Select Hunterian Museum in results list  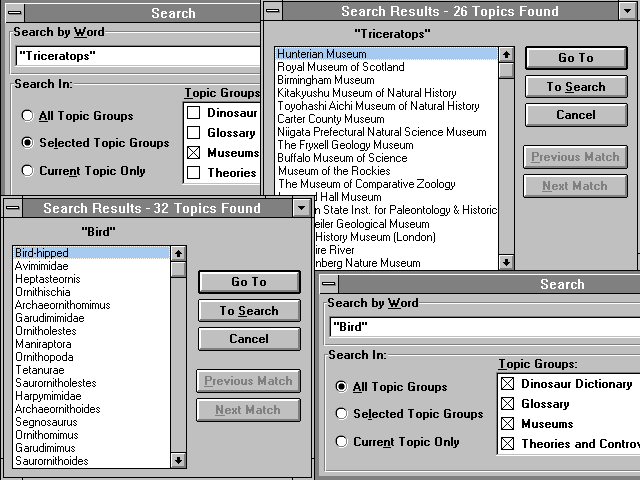tap(387, 54)
